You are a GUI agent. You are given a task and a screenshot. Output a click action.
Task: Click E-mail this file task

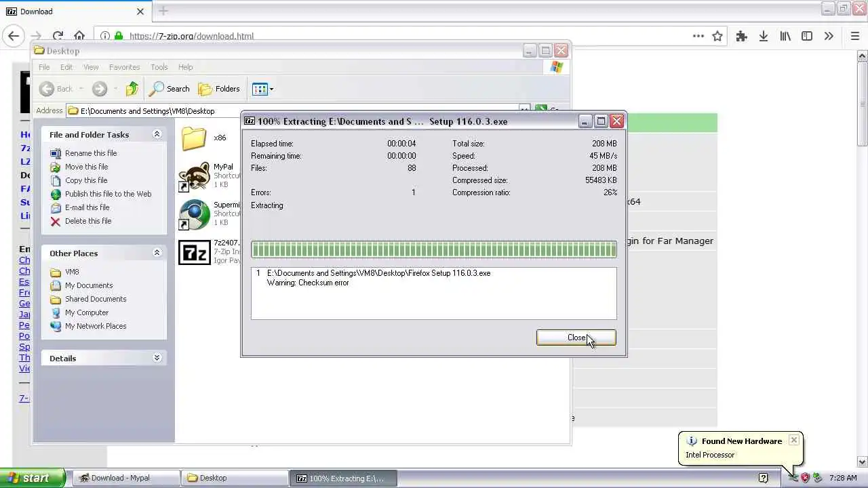[87, 207]
